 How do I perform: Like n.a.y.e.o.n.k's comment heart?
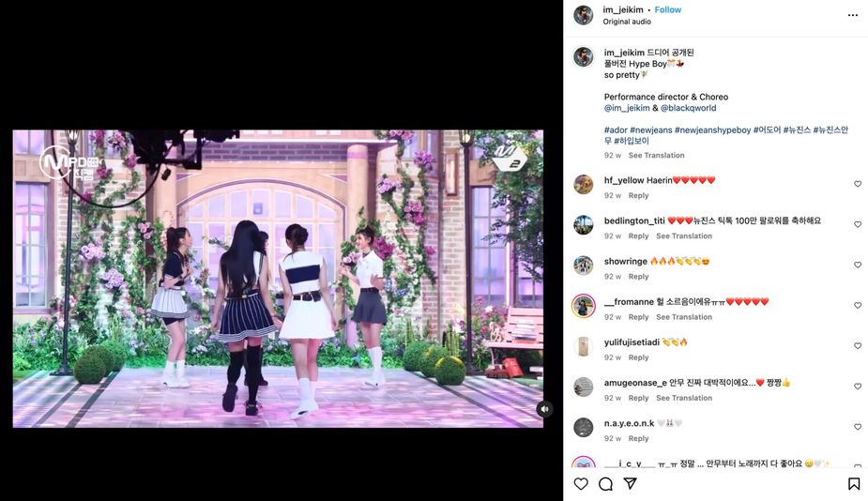click(x=858, y=427)
